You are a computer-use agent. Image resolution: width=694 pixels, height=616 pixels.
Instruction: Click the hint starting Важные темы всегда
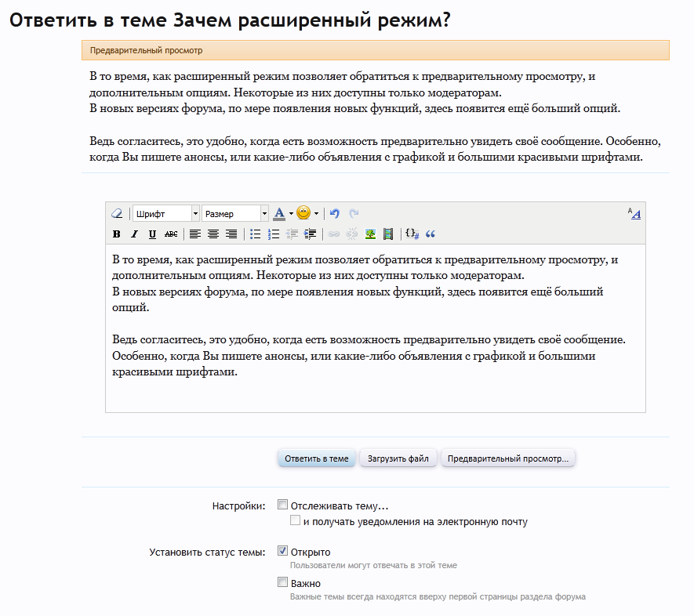point(438,596)
